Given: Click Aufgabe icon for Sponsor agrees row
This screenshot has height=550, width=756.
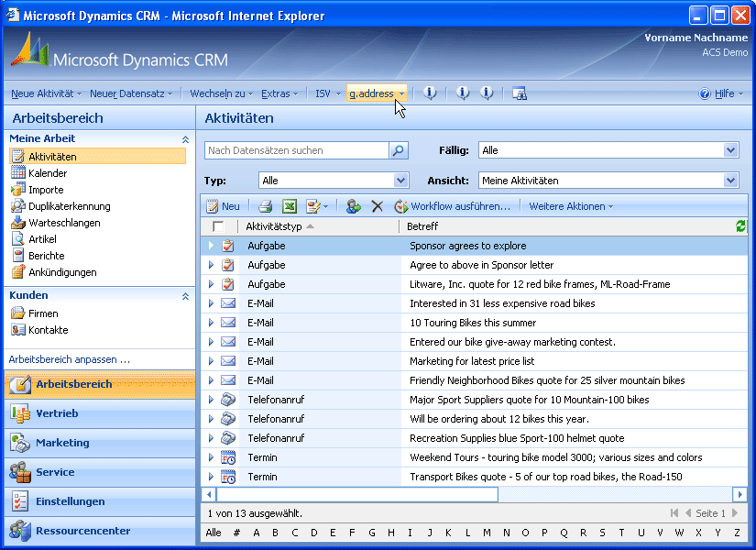Looking at the screenshot, I should (228, 246).
